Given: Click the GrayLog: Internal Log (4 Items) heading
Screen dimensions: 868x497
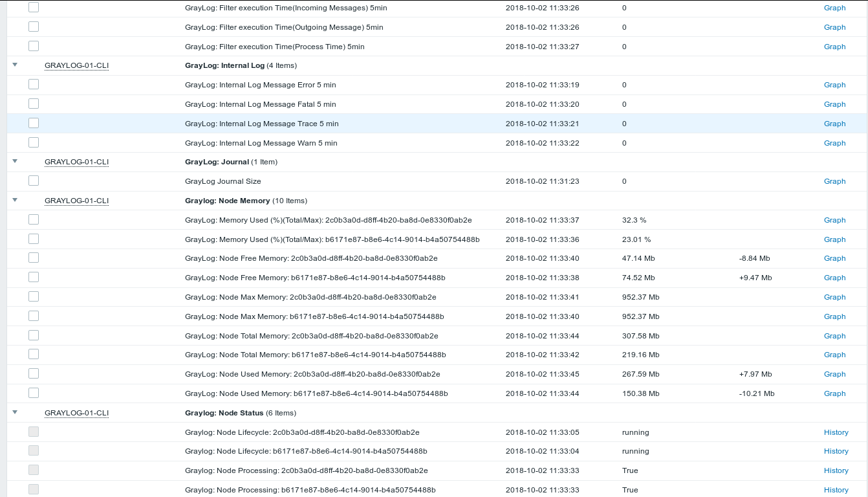Looking at the screenshot, I should (241, 65).
